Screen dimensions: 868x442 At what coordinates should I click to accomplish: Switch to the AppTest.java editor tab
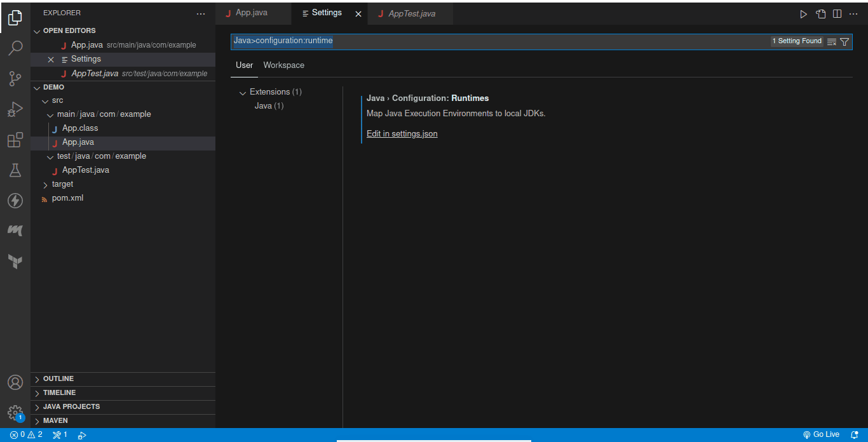pos(411,13)
